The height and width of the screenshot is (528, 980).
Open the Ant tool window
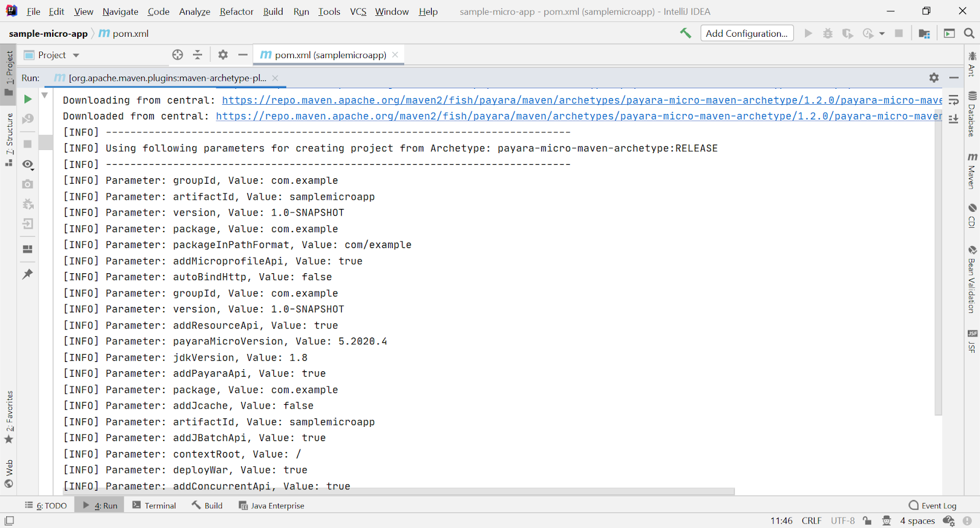click(x=972, y=64)
